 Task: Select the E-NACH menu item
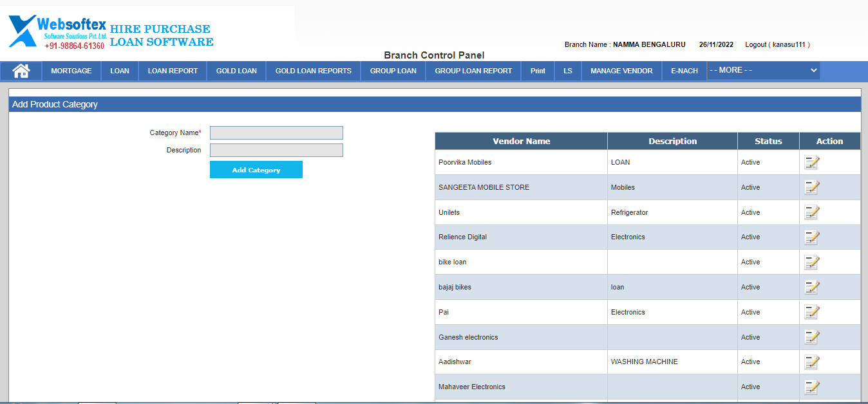[x=684, y=71]
